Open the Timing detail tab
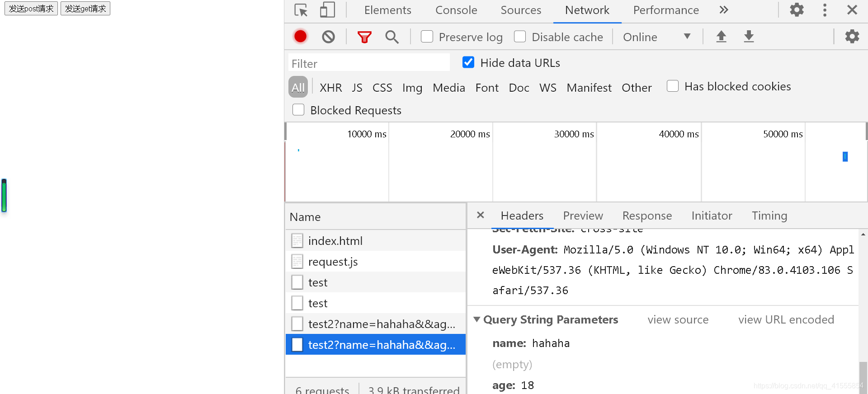Image resolution: width=868 pixels, height=394 pixels. tap(769, 216)
